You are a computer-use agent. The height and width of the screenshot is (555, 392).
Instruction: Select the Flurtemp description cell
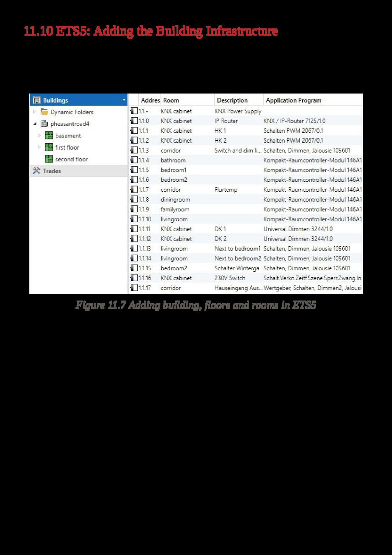226,190
